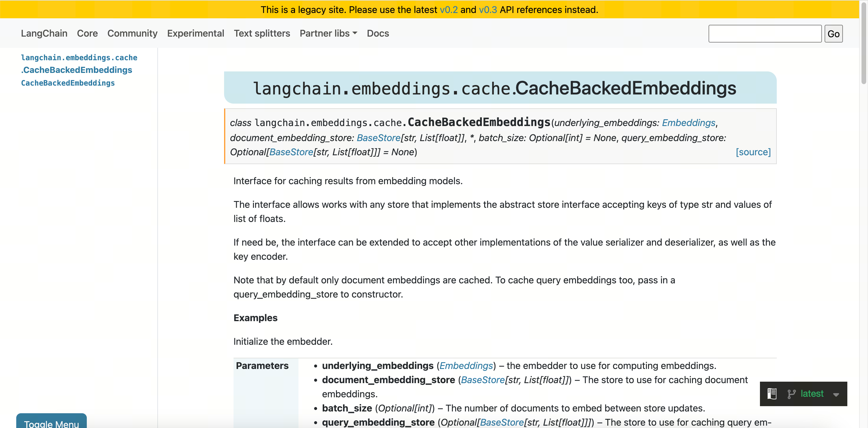Click the search input field
This screenshot has width=868, height=428.
[x=765, y=34]
